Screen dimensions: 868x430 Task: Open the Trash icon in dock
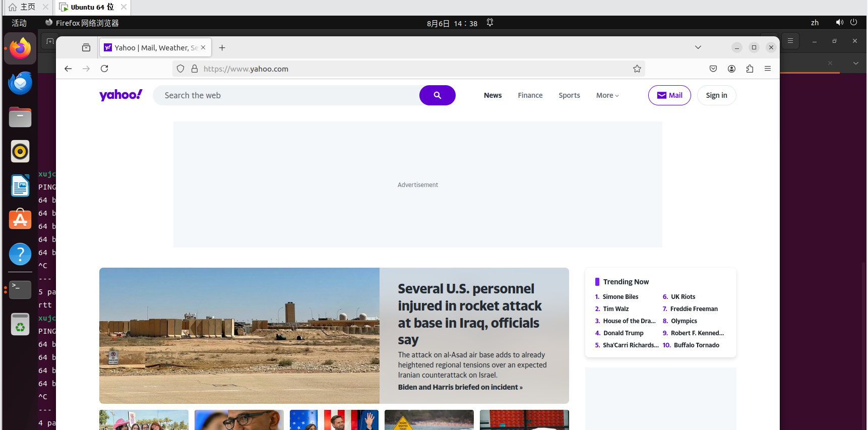coord(20,324)
